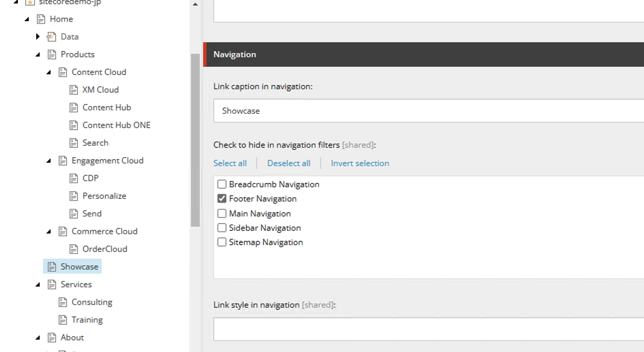Viewport: 644px width, 352px height.
Task: Check the Main Navigation checkbox
Action: pos(222,213)
